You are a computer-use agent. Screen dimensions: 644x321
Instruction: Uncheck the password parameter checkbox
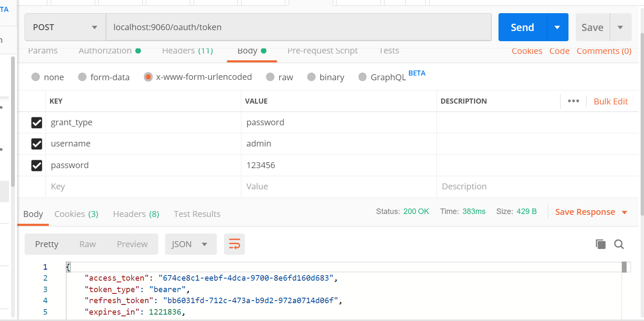point(37,165)
